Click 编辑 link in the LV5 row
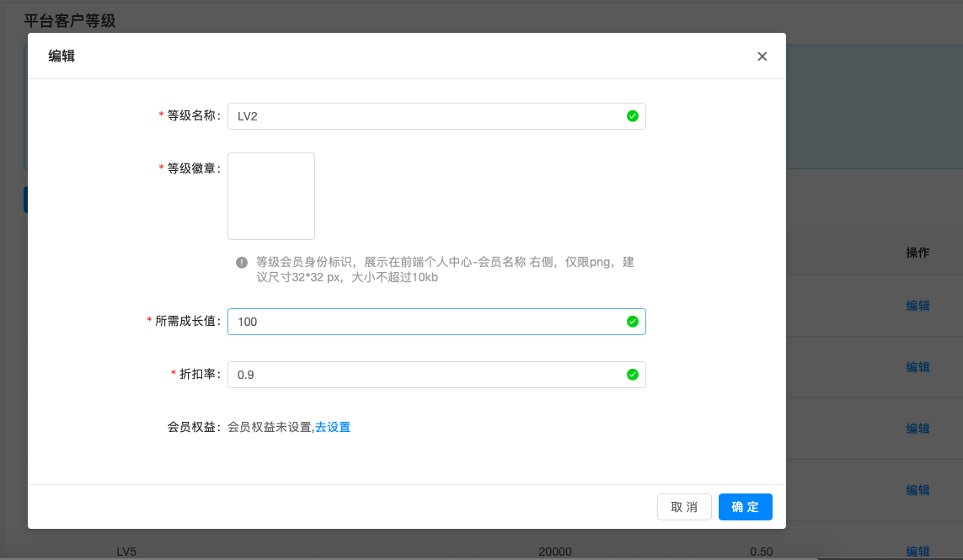 [x=918, y=552]
